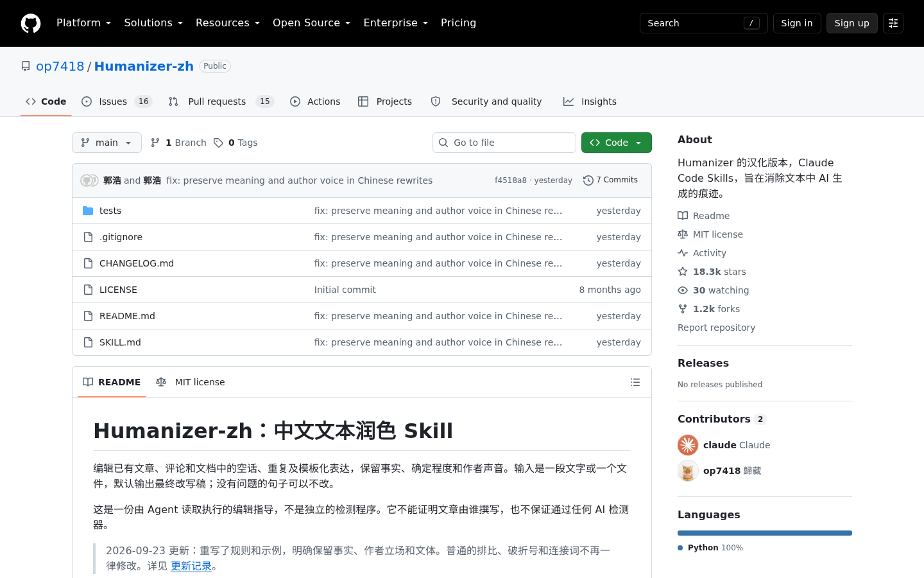The width and height of the screenshot is (924, 578).
Task: Click the commit author avatar icons
Action: (x=89, y=180)
